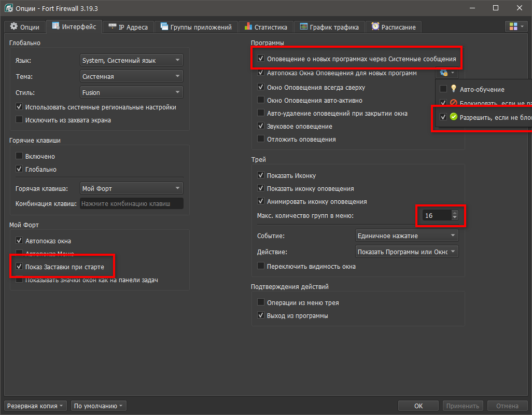
Task: Open the График трафика tab
Action: point(329,27)
